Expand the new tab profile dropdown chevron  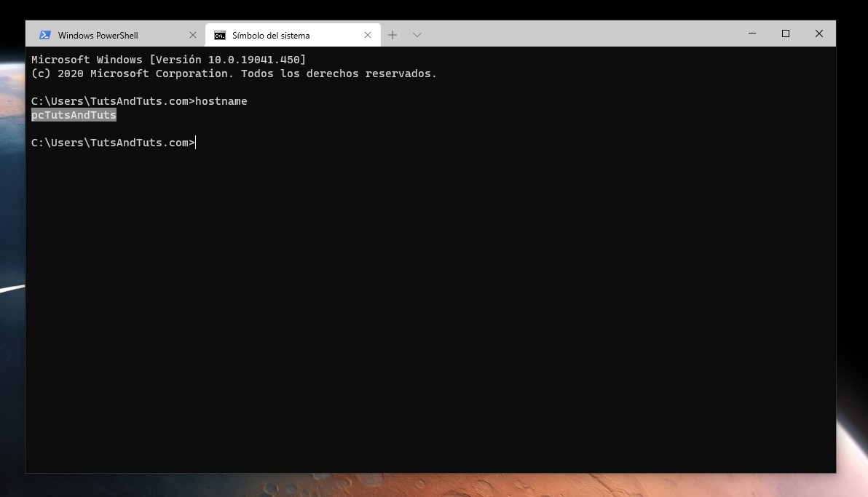point(417,35)
